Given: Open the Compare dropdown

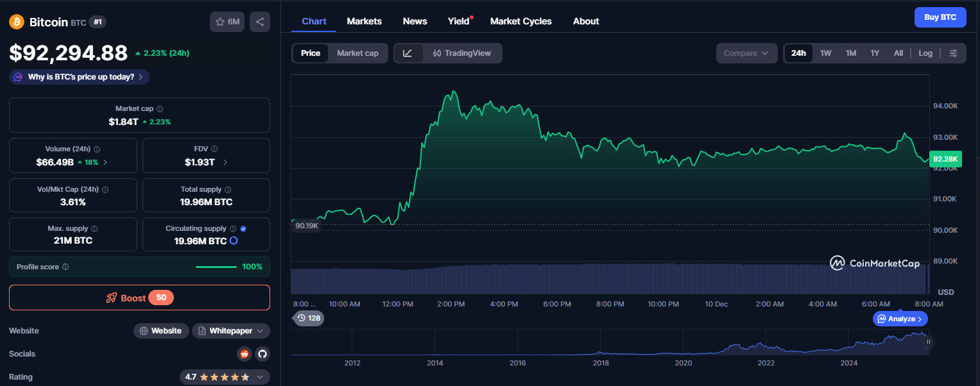Looking at the screenshot, I should (x=746, y=53).
